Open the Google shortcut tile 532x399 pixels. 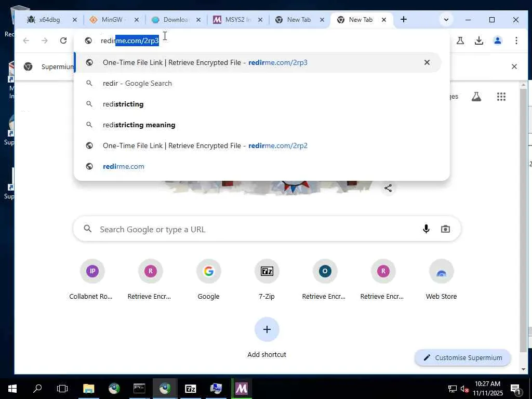pyautogui.click(x=209, y=280)
